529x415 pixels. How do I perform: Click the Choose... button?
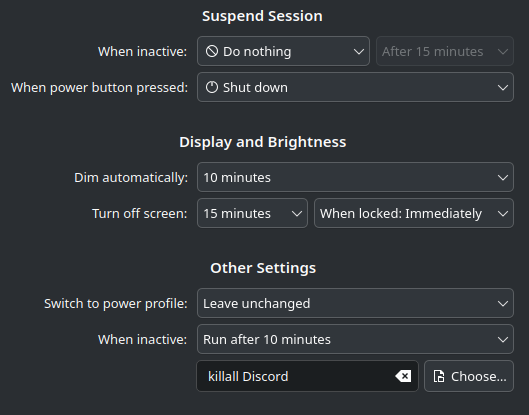pyautogui.click(x=469, y=376)
